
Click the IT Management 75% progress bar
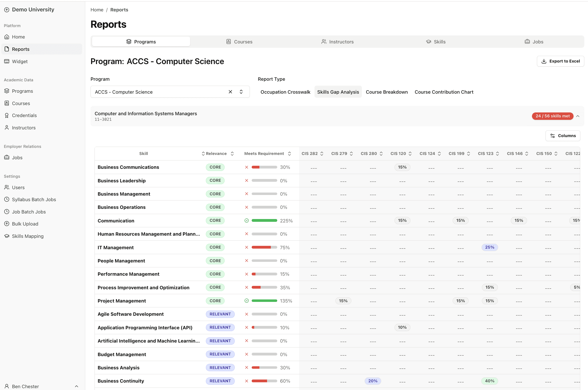coord(264,247)
